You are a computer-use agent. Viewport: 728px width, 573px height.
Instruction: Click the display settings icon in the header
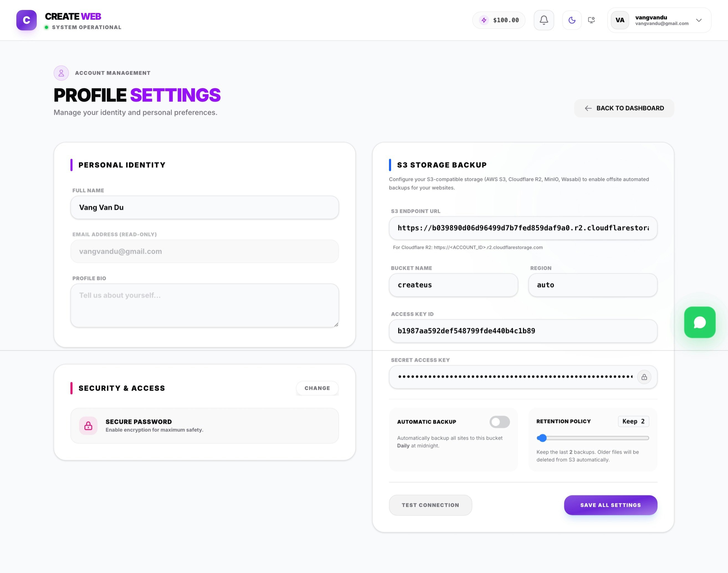pyautogui.click(x=591, y=20)
